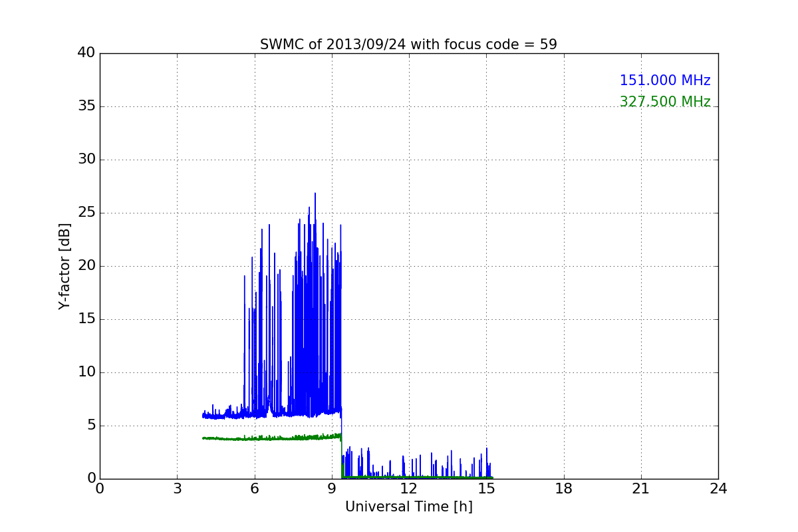Select the '327.500 MHz' legend label

pos(665,102)
